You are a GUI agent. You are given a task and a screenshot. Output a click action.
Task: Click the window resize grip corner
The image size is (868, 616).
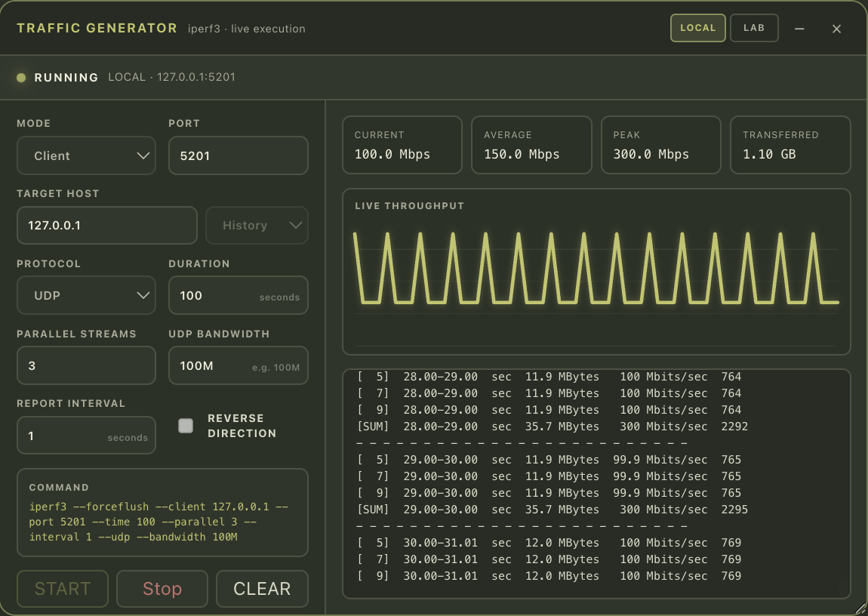click(x=860, y=608)
